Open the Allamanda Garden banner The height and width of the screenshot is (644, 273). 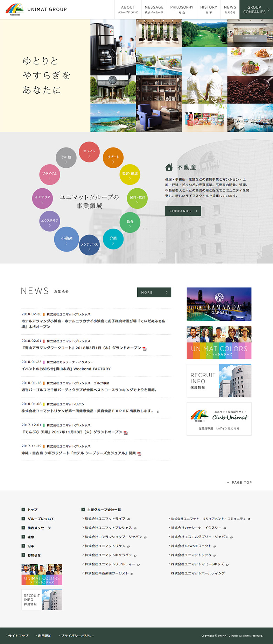[219, 304]
